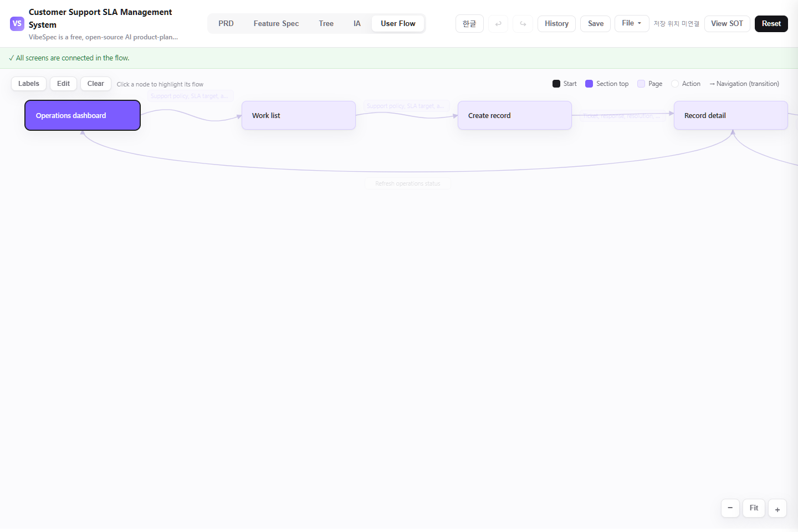Open the PRD tab
The height and width of the screenshot is (532, 798).
226,24
